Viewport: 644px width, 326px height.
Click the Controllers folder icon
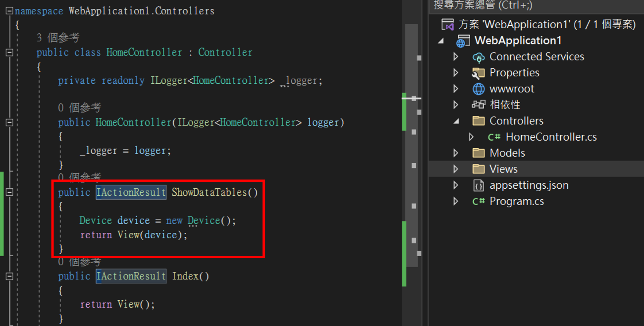point(478,121)
